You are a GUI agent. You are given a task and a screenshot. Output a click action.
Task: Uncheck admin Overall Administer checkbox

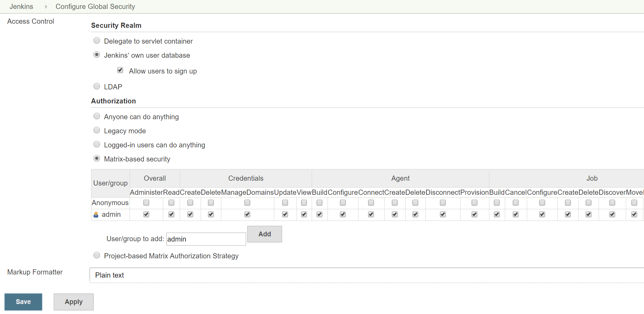(146, 214)
